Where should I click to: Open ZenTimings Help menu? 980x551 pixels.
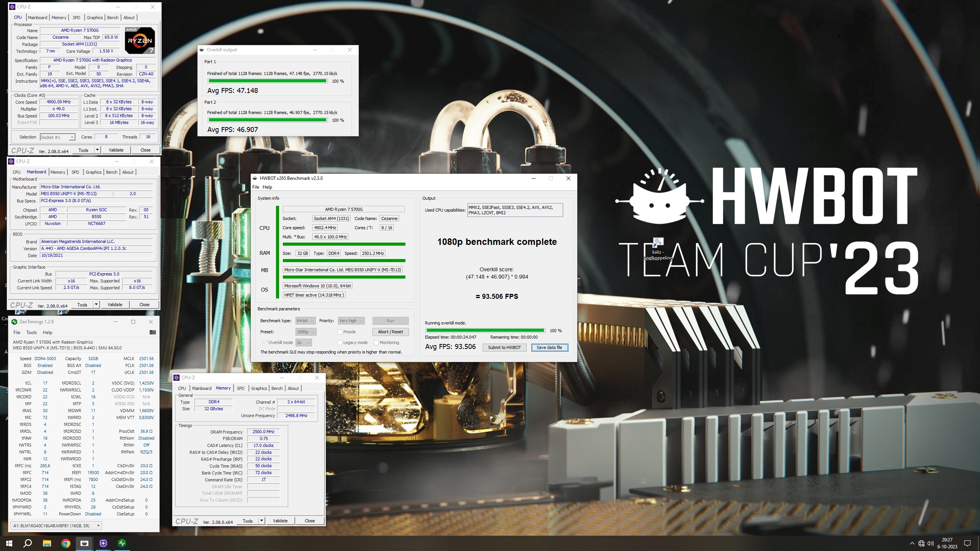click(x=47, y=333)
